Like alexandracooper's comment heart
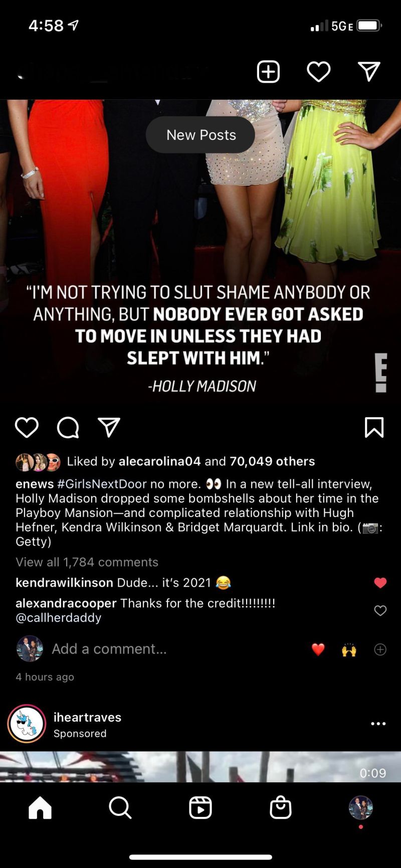 [380, 610]
